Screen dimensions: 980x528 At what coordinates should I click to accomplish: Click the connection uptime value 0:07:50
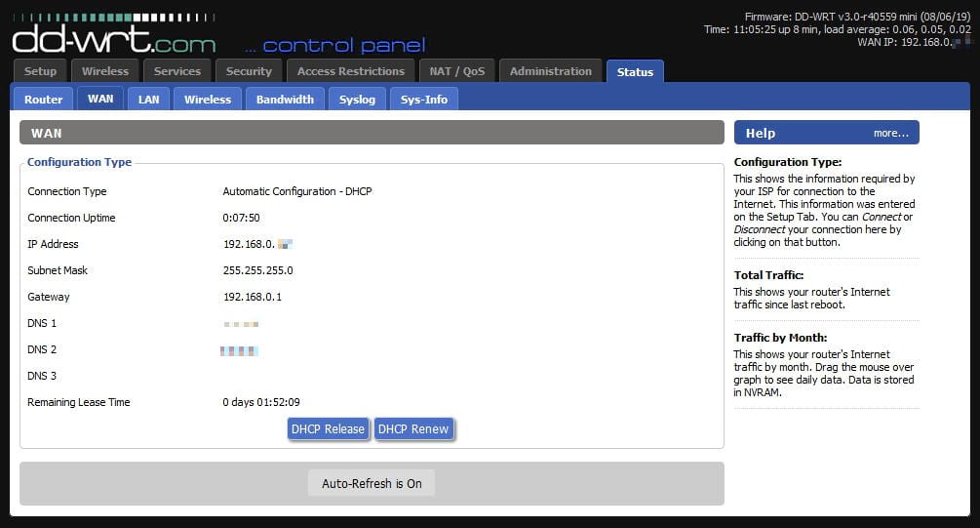click(x=241, y=218)
